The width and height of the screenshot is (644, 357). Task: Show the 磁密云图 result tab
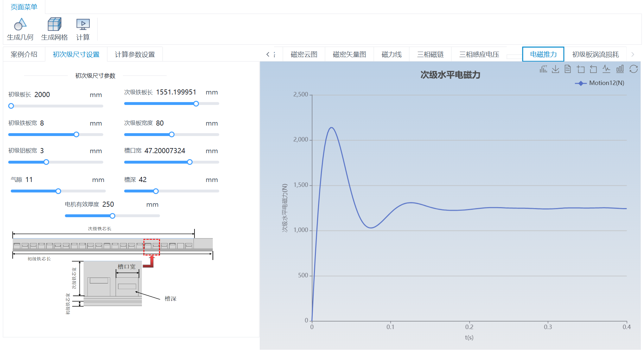pos(304,55)
